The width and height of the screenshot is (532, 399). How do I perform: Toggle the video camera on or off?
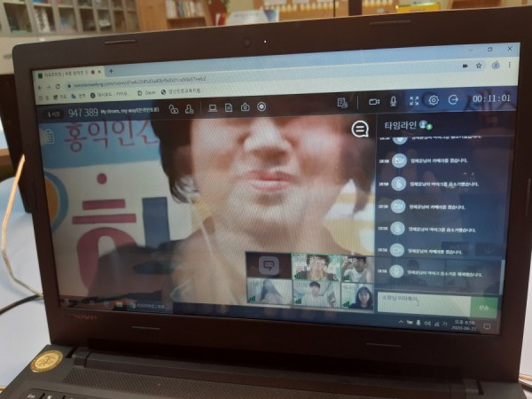(374, 102)
